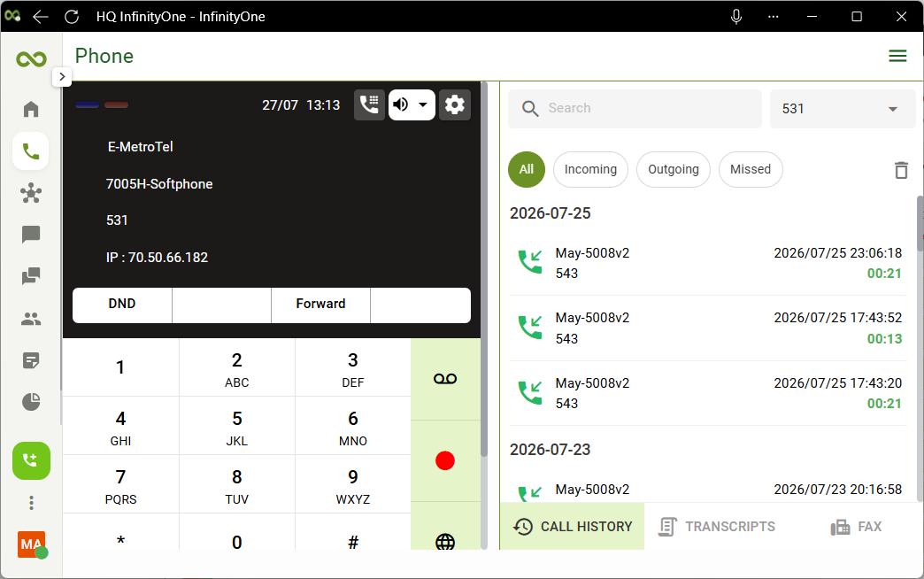Filter by Missed calls
The image size is (924, 579).
click(x=751, y=169)
